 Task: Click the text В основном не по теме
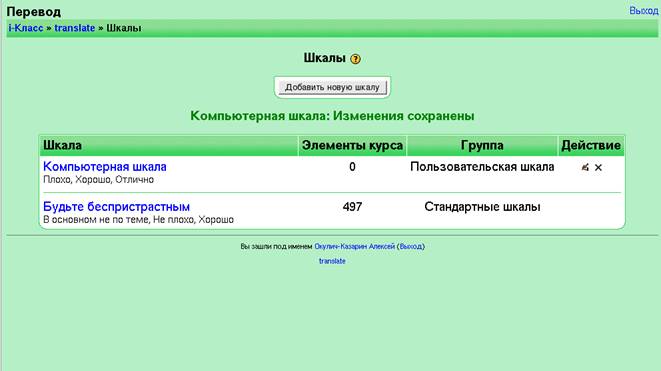click(96, 220)
